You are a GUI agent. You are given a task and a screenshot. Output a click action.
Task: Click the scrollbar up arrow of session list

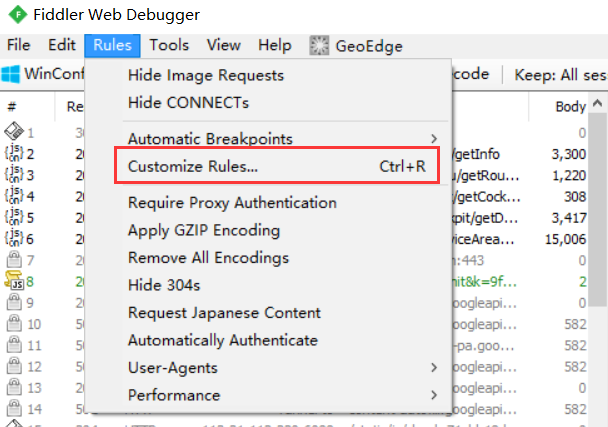(597, 105)
